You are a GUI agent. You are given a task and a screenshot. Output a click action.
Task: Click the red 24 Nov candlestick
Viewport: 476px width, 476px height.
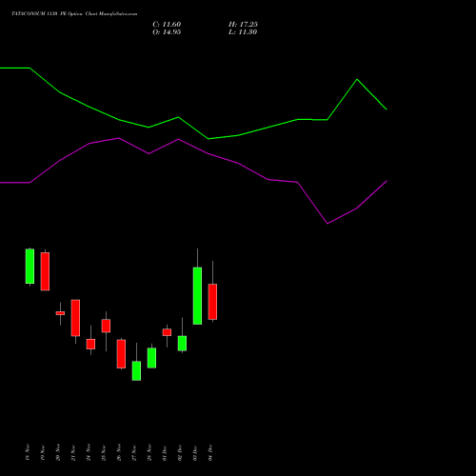coord(90,344)
